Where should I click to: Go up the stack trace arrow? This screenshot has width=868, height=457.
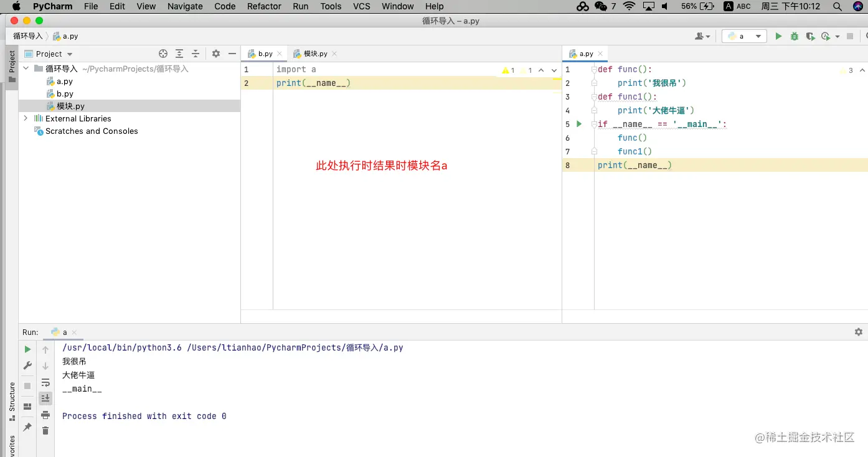(45, 350)
